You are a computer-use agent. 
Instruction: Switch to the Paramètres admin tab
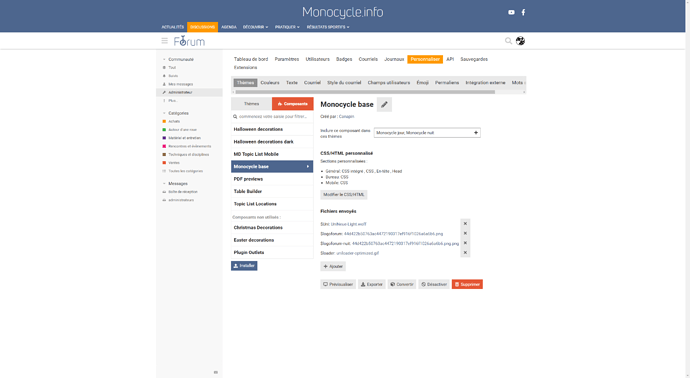click(286, 59)
